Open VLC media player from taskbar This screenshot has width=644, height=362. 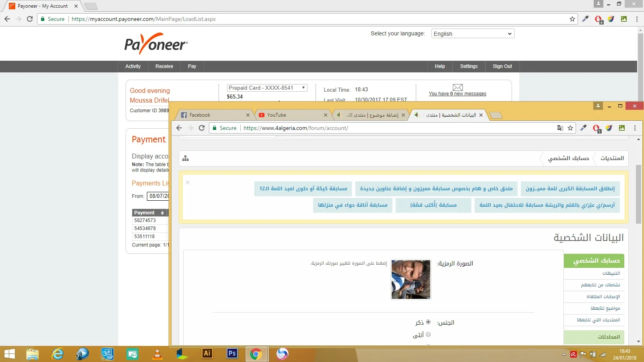(x=157, y=354)
